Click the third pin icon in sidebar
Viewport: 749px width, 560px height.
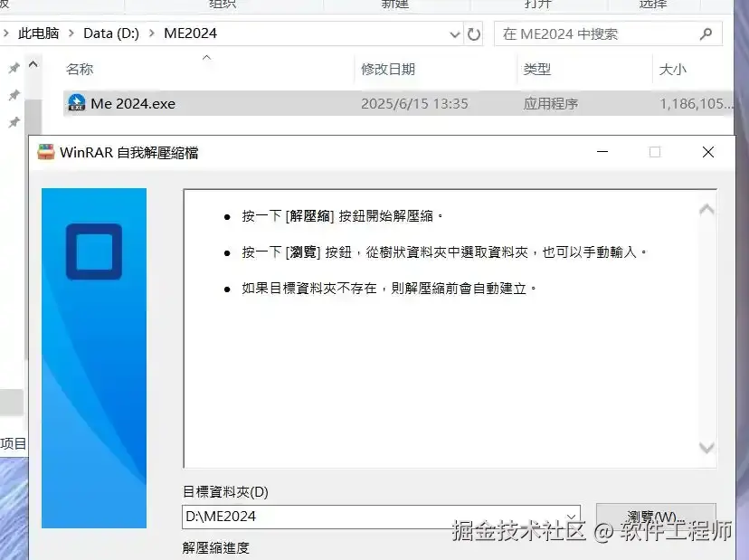(x=14, y=122)
